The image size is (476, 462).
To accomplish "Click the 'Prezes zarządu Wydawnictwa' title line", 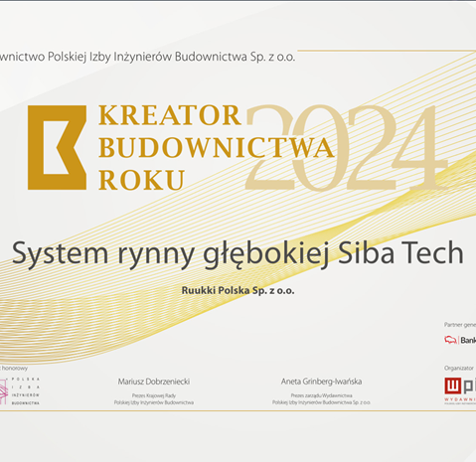I will point(321,395).
